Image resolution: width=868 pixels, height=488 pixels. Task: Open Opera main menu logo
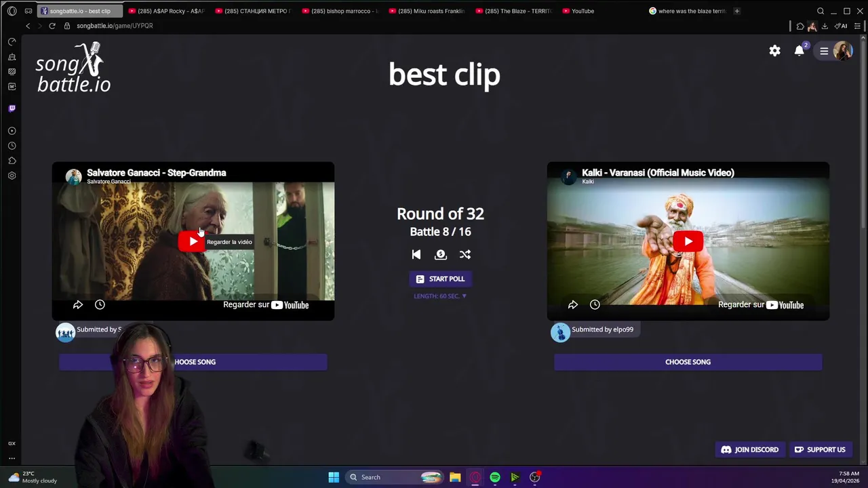[x=12, y=11]
